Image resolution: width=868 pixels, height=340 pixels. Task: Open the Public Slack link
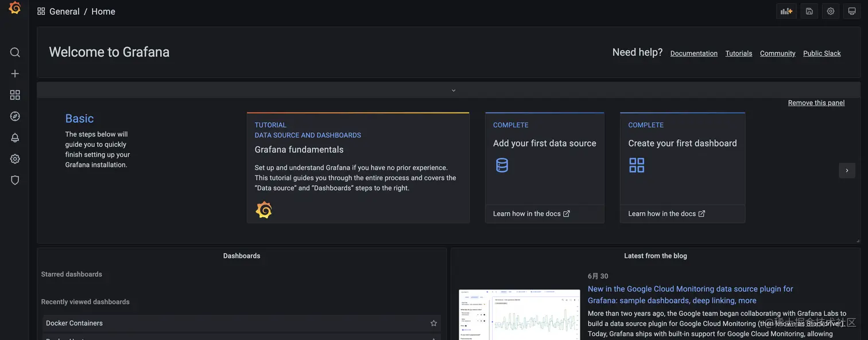pyautogui.click(x=822, y=53)
